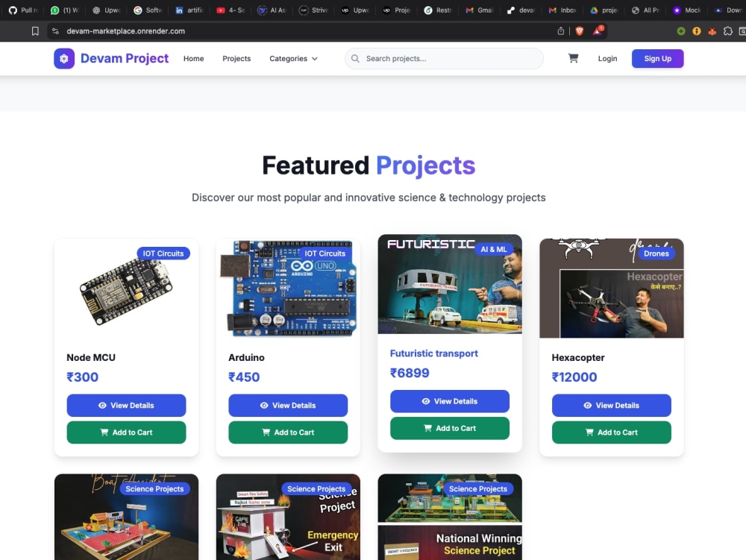Click the Brave rewards triangle icon

click(x=598, y=31)
